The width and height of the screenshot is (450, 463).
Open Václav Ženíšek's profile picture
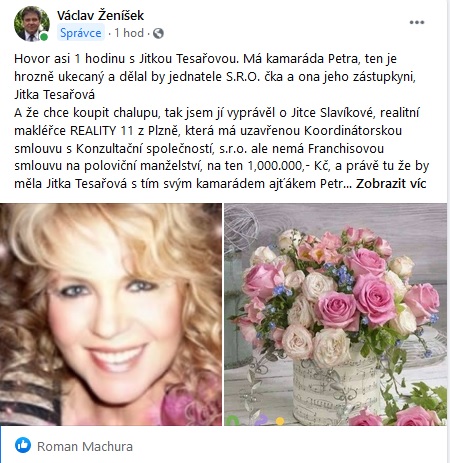point(32,23)
